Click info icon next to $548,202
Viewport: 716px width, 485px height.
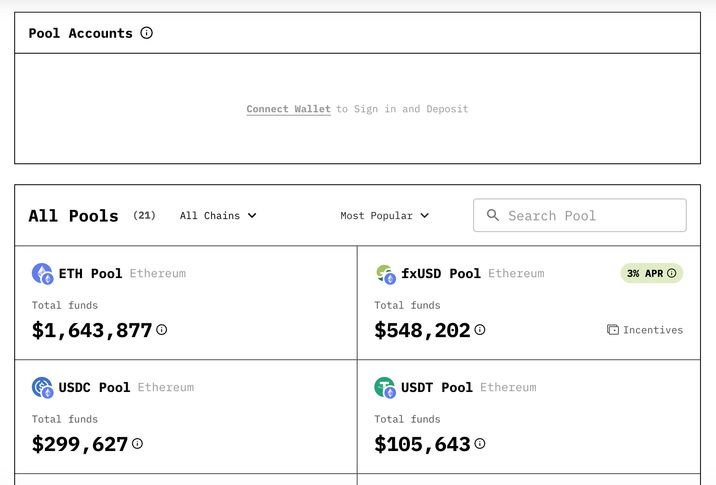pyautogui.click(x=480, y=330)
